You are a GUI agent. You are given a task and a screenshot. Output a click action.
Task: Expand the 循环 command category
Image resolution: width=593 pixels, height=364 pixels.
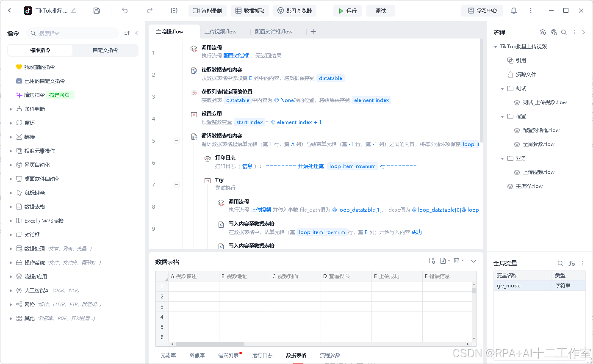11,123
